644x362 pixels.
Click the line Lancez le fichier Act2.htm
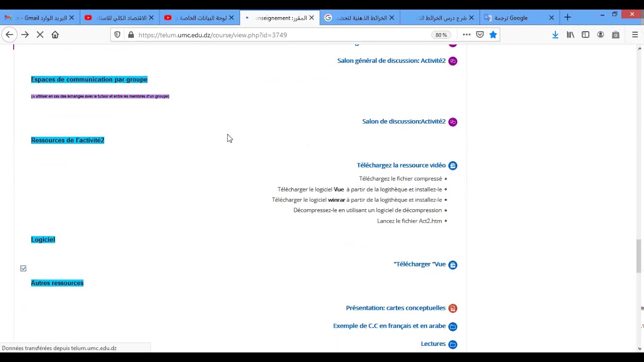[410, 221]
